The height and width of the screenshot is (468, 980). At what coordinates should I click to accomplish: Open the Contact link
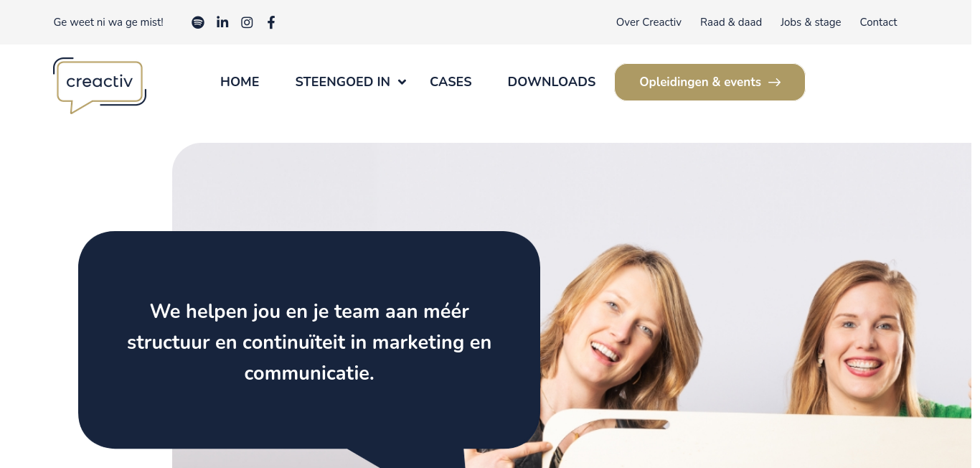pyautogui.click(x=878, y=22)
